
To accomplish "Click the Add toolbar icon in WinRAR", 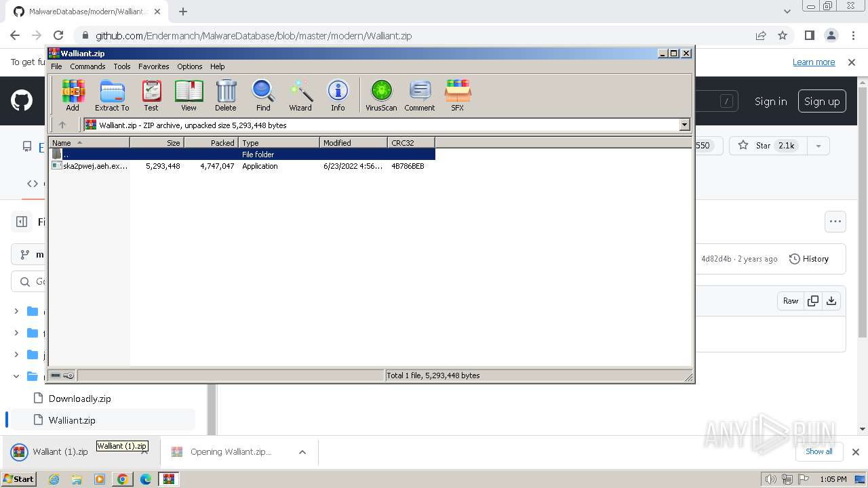I will point(73,95).
